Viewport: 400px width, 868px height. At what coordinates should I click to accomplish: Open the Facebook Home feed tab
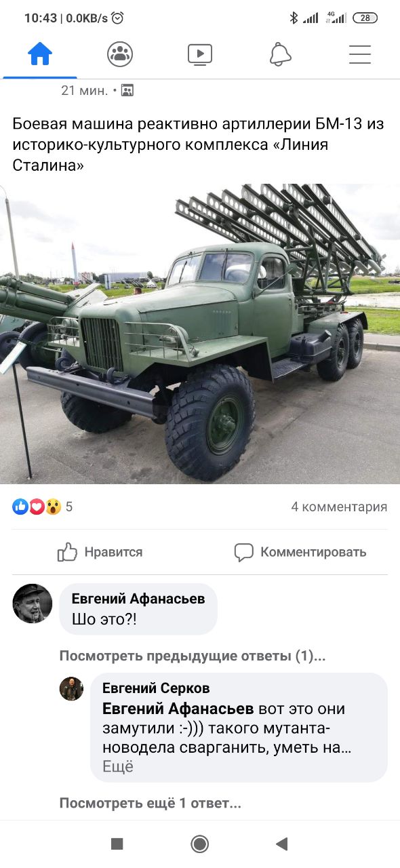pos(40,54)
